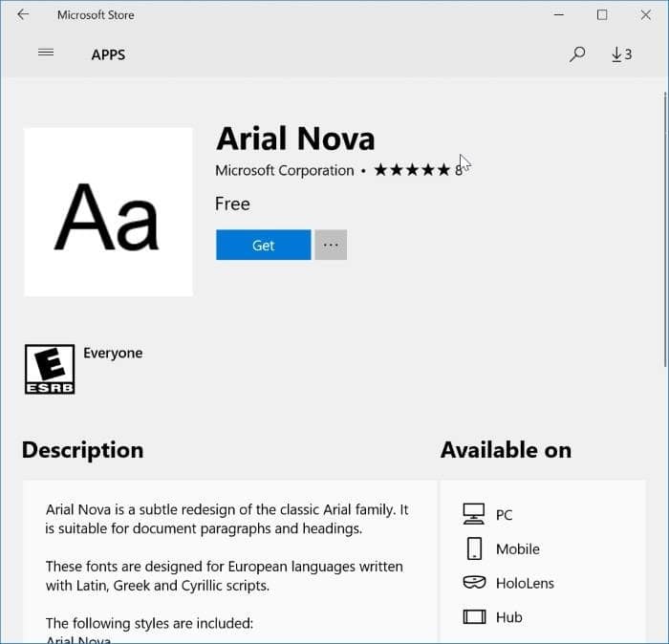Go back with the back arrow
The width and height of the screenshot is (669, 644).
(x=23, y=15)
